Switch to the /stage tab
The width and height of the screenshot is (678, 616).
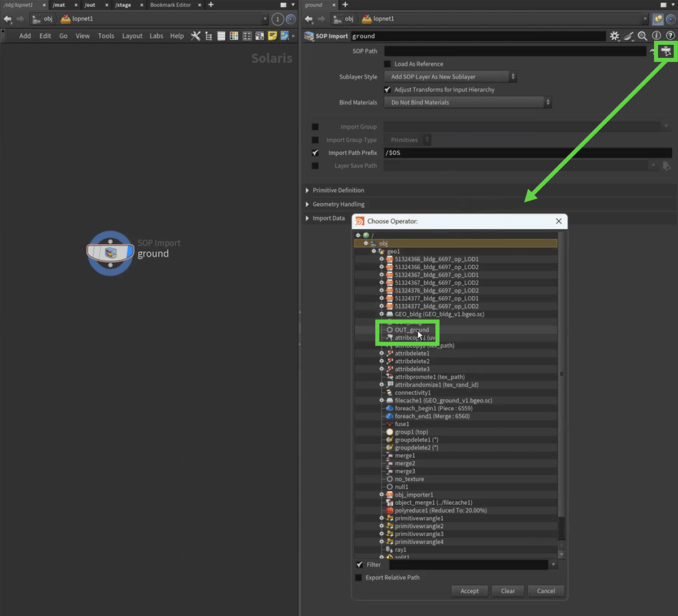(123, 5)
